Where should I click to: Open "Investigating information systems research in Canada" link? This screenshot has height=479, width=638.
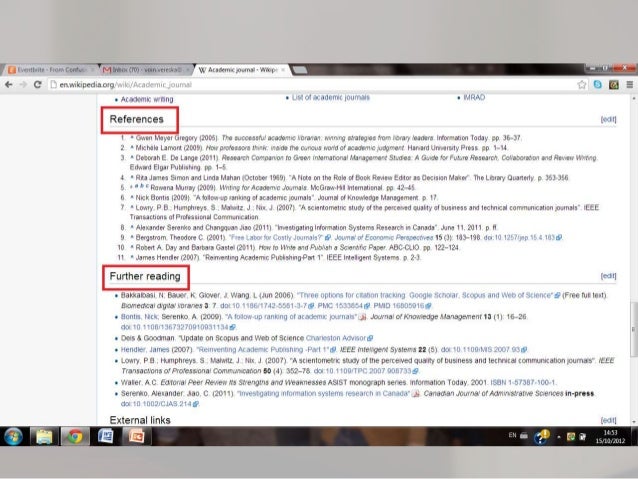323,394
